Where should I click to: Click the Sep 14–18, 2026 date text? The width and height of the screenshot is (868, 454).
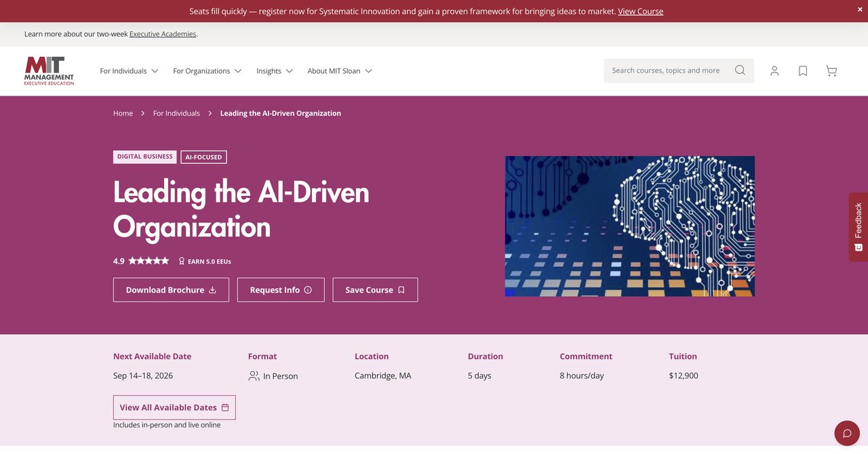pyautogui.click(x=143, y=375)
